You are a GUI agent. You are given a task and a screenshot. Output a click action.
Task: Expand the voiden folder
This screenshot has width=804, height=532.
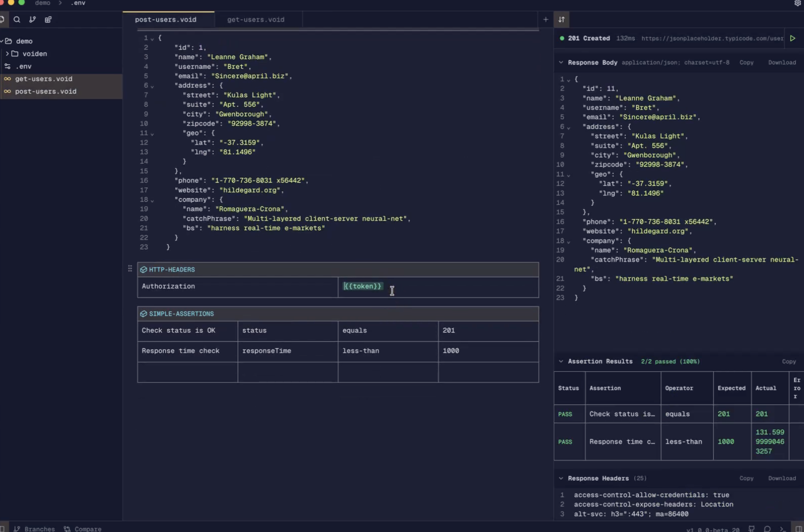(x=7, y=54)
